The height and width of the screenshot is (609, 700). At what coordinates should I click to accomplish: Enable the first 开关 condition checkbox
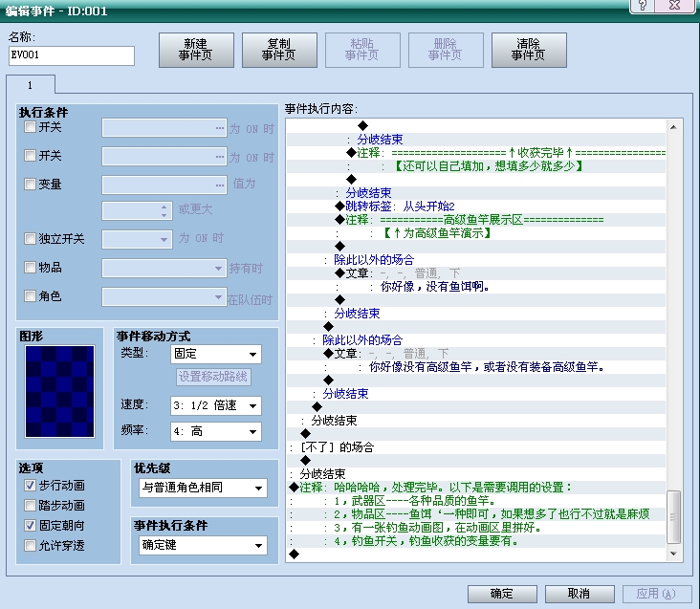click(x=30, y=127)
